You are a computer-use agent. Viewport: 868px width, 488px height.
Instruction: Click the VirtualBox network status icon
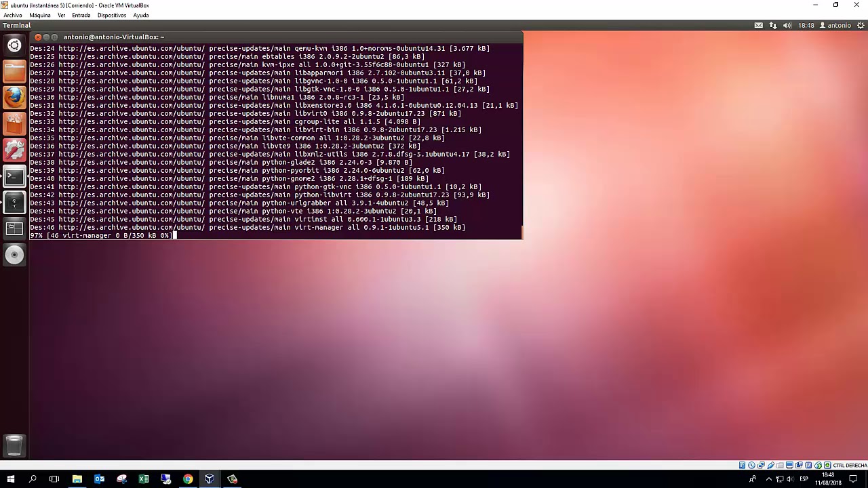(761, 466)
